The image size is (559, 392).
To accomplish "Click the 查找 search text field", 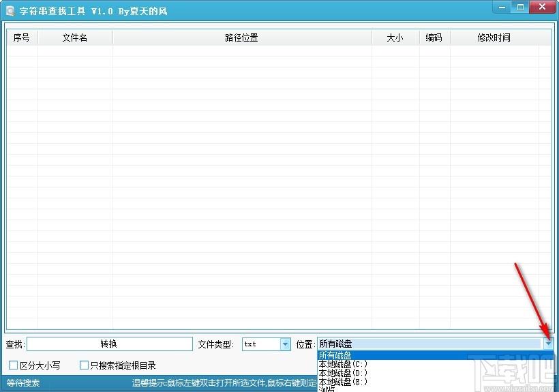I will click(109, 344).
